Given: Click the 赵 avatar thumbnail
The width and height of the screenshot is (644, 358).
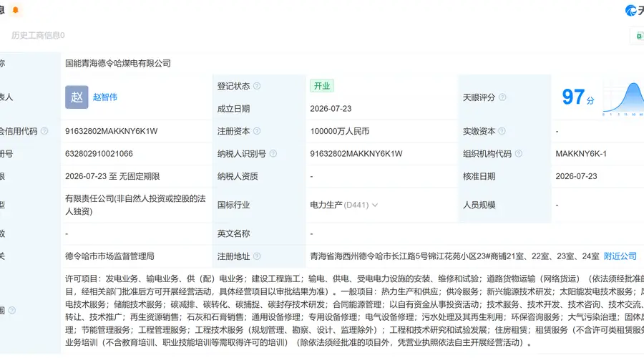Looking at the screenshot, I should point(77,97).
